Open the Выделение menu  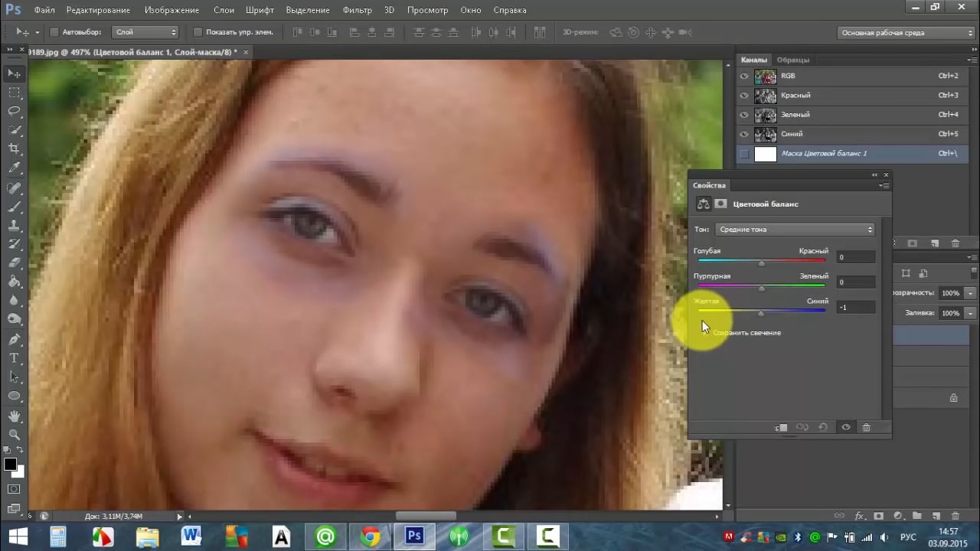308,10
